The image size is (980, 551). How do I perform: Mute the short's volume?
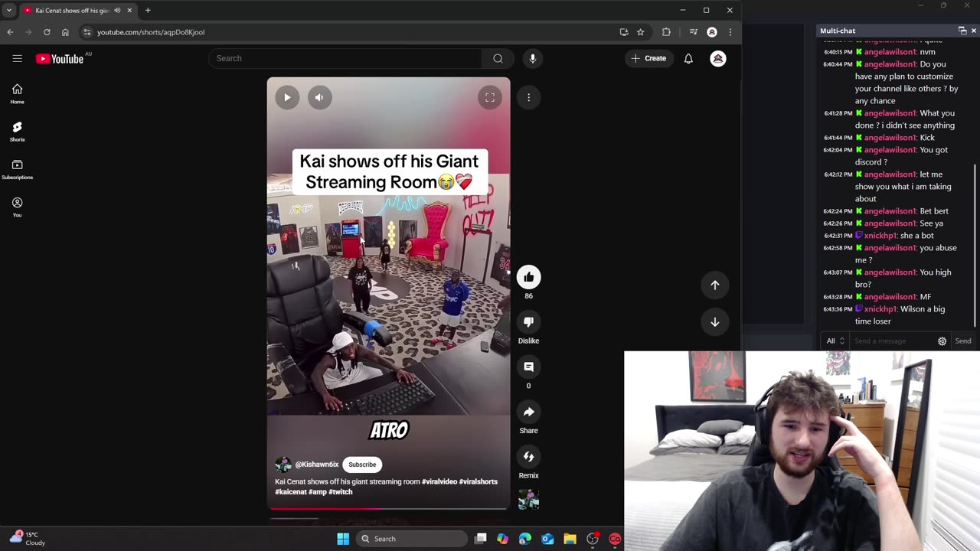point(320,97)
